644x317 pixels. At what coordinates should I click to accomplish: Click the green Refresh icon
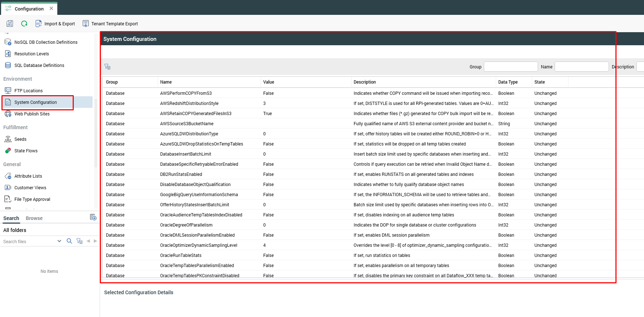click(x=24, y=24)
